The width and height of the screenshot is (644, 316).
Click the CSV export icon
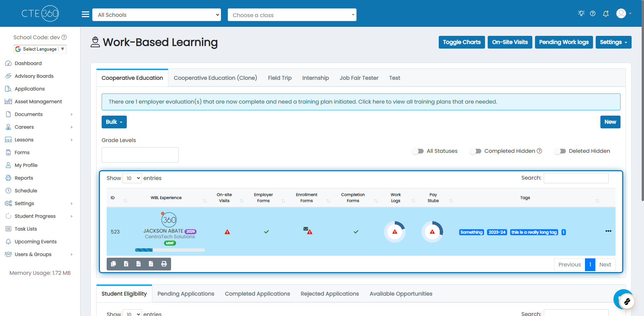(139, 264)
